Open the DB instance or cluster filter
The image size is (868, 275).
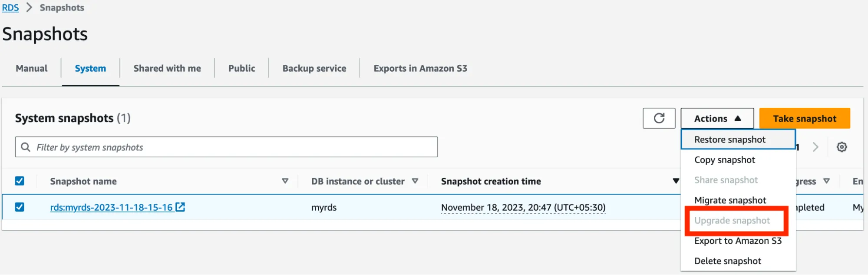coord(415,181)
